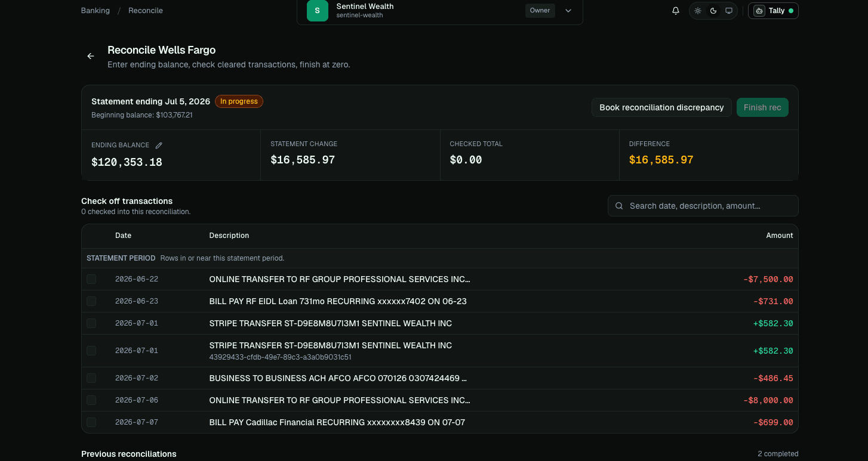Click the Sentinel Wealth avatar

(x=318, y=11)
